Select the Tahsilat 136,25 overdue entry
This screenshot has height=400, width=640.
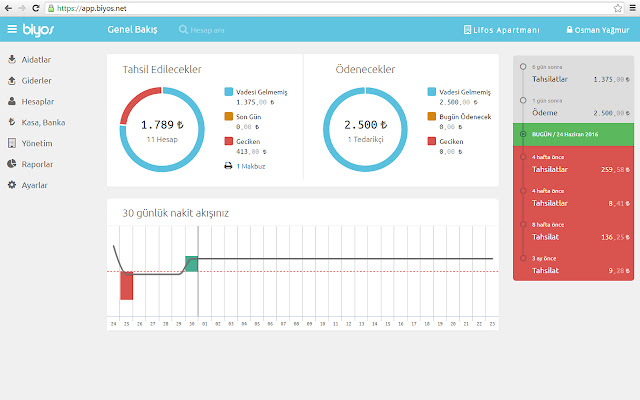573,231
